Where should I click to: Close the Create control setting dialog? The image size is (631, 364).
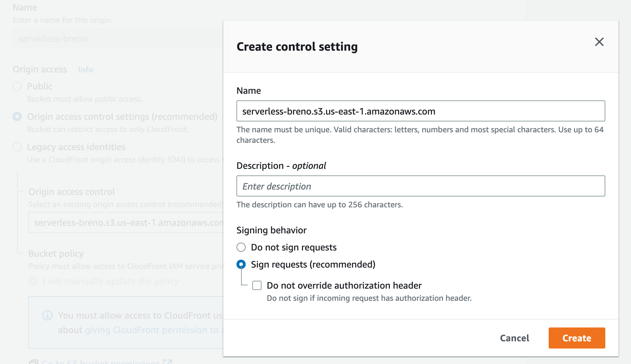pyautogui.click(x=599, y=42)
